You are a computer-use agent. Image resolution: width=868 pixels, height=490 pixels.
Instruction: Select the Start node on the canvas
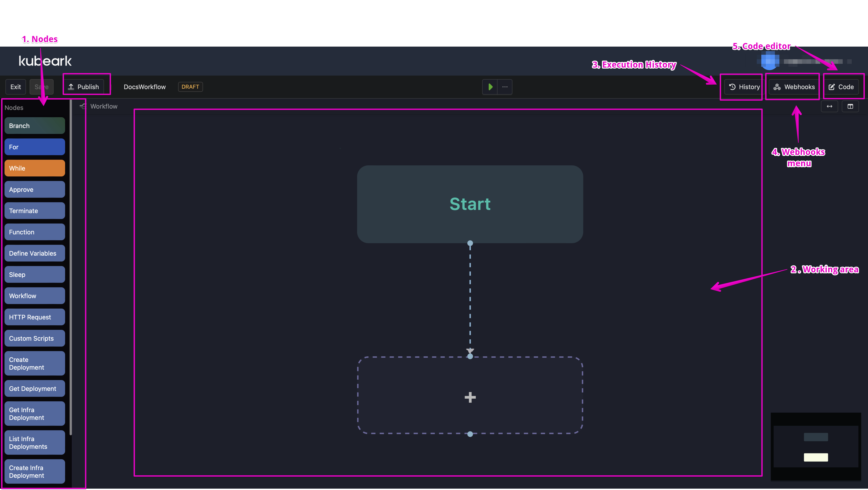coord(470,204)
